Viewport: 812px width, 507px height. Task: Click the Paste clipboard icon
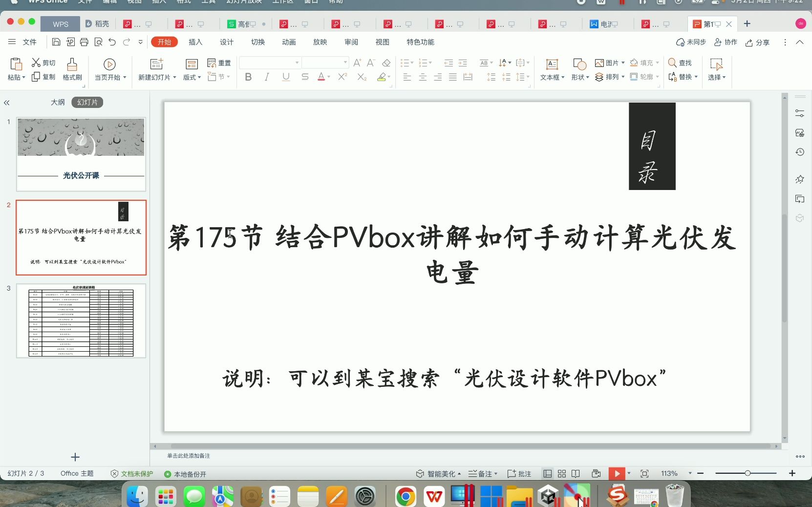tap(16, 64)
